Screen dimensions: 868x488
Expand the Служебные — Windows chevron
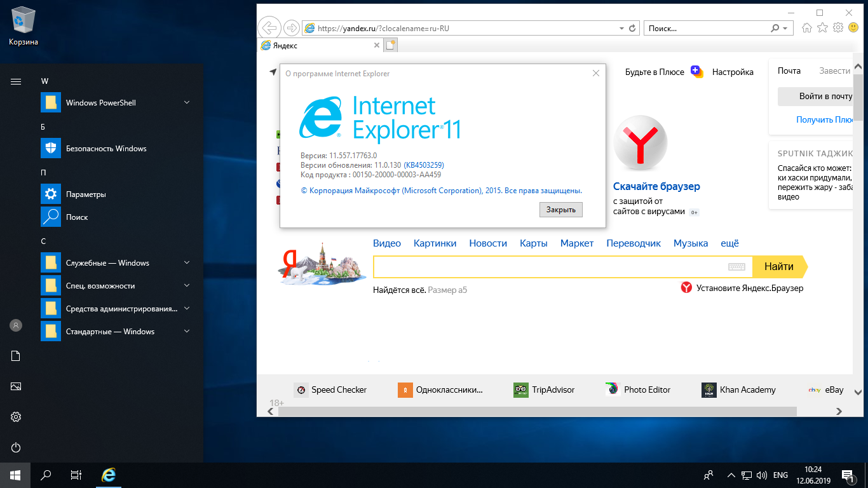187,262
